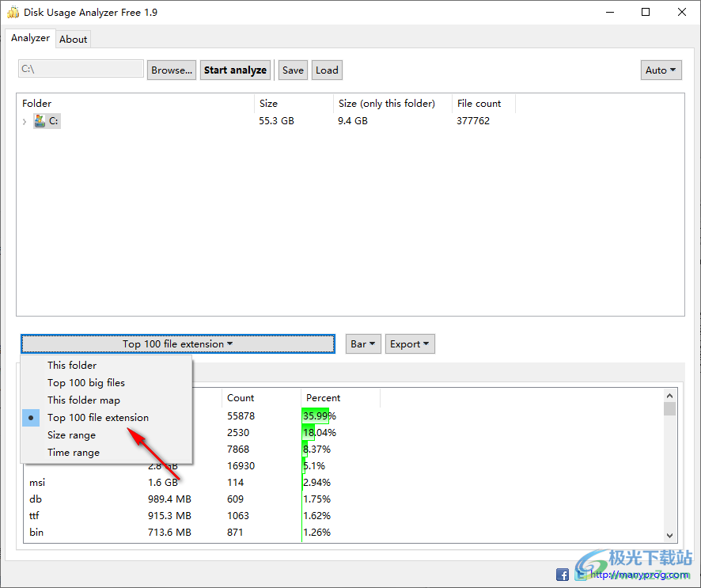
Task: Click the 9.4 GB folder size value
Action: 353,121
